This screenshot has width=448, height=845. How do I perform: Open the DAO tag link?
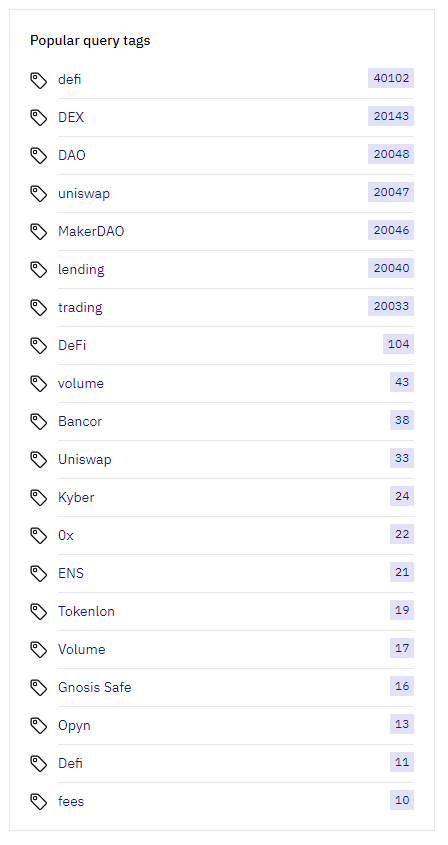coord(72,156)
